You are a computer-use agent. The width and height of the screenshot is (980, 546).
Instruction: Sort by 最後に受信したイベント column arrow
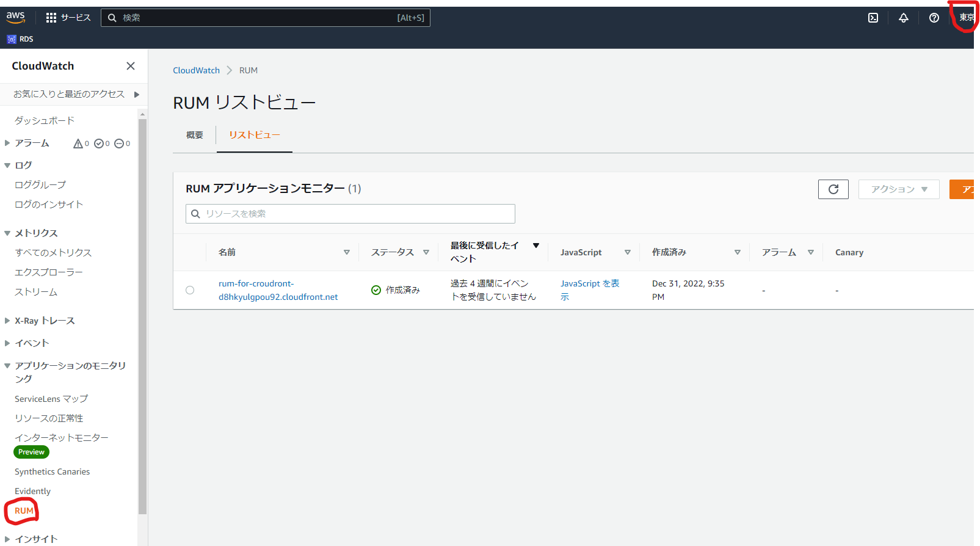(x=536, y=246)
